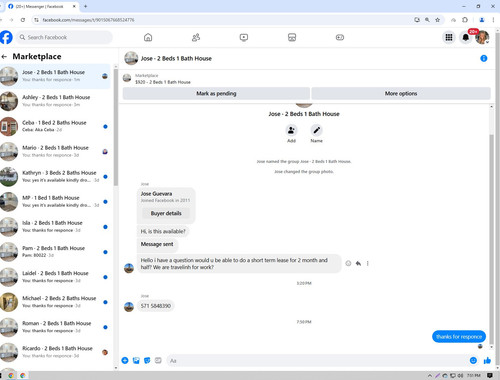Reload the page with browser refresh
500x380 pixels.
coord(23,20)
